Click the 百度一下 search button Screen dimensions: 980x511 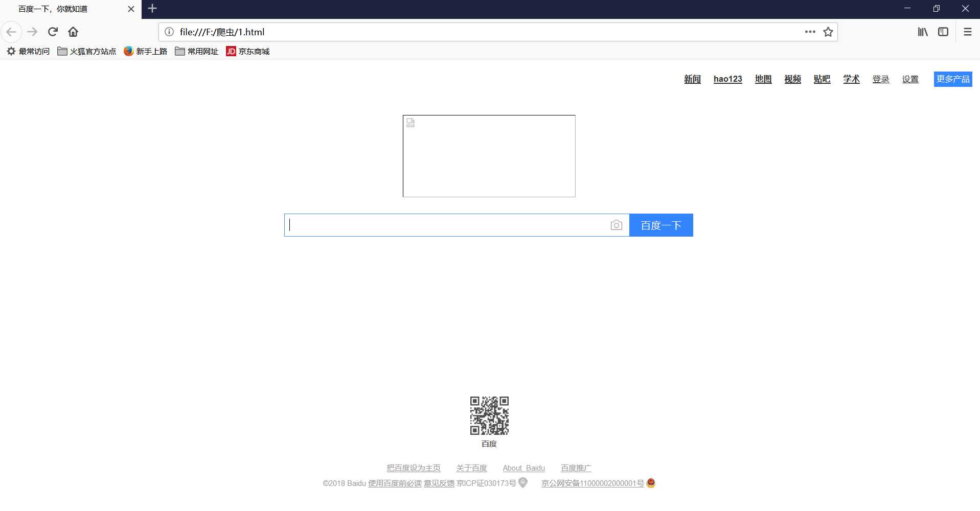coord(661,225)
